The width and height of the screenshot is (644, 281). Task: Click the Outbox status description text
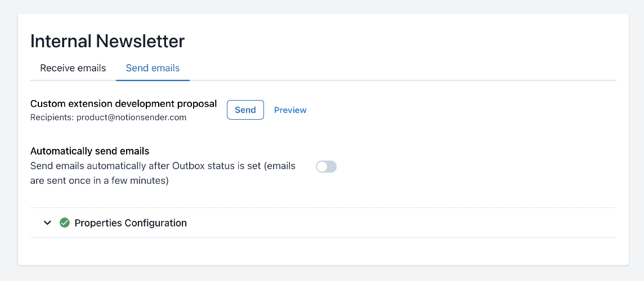tap(163, 166)
